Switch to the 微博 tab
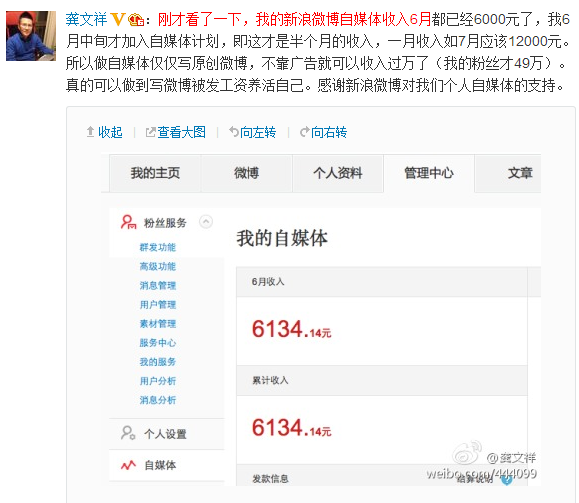This screenshot has height=503, width=579. click(x=246, y=173)
